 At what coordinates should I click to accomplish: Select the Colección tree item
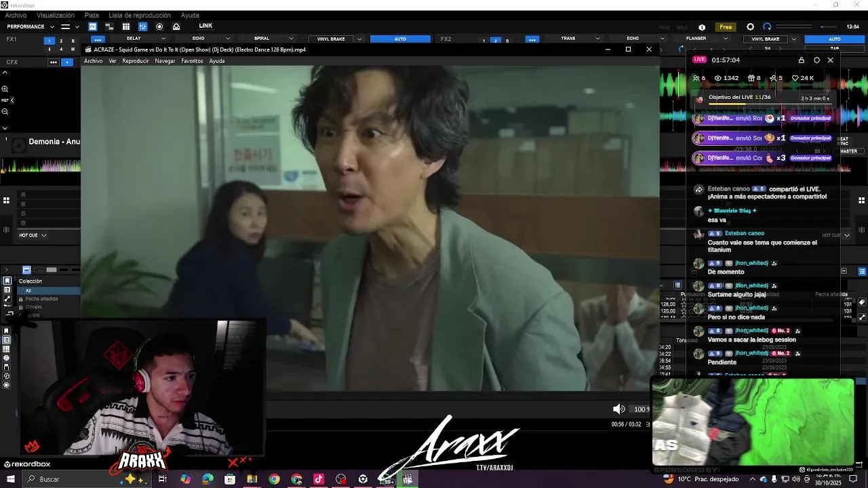pos(31,281)
